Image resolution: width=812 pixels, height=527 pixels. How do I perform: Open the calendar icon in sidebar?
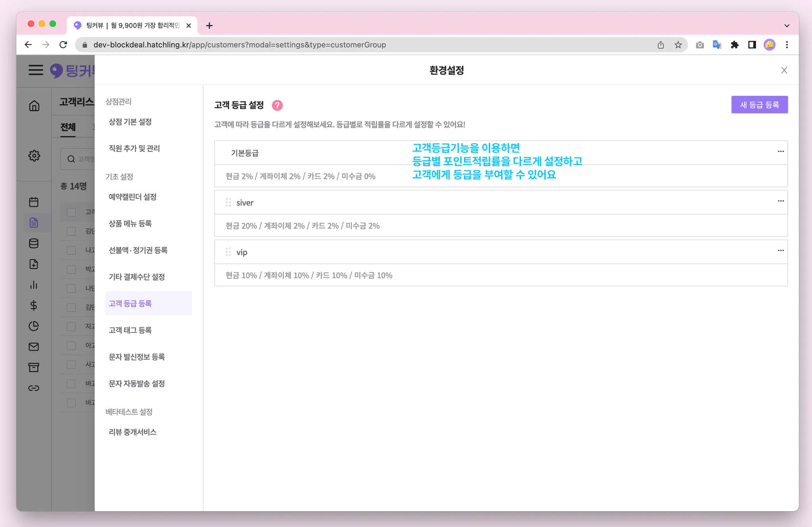(34, 202)
